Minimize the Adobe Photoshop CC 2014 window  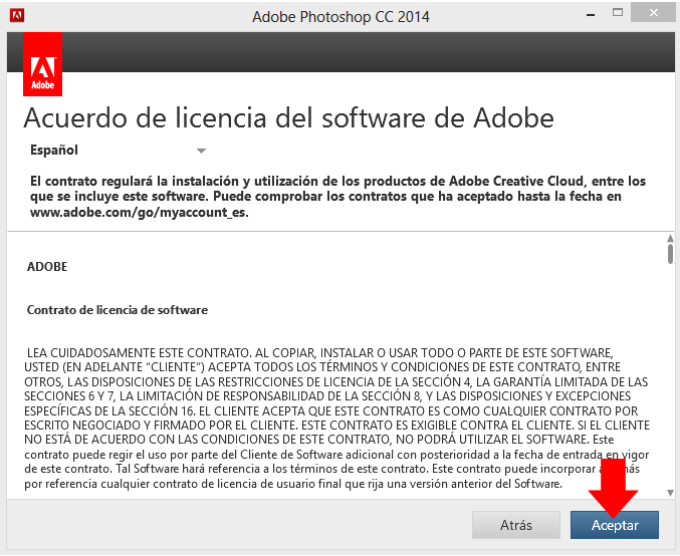[x=590, y=14]
